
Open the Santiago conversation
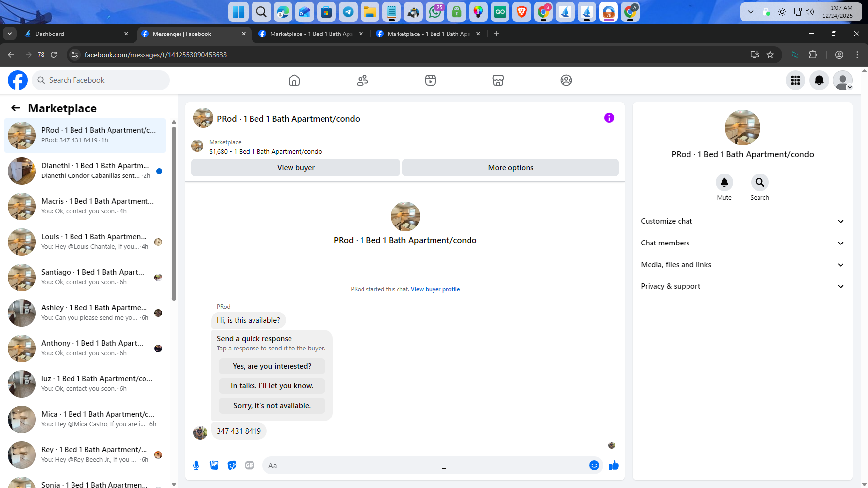click(85, 278)
